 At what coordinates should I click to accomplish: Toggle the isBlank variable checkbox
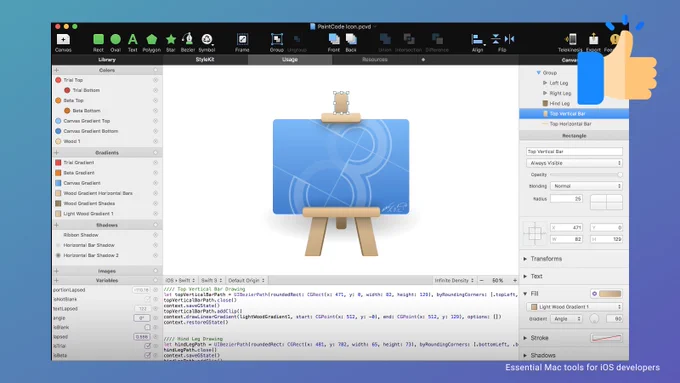pyautogui.click(x=147, y=327)
